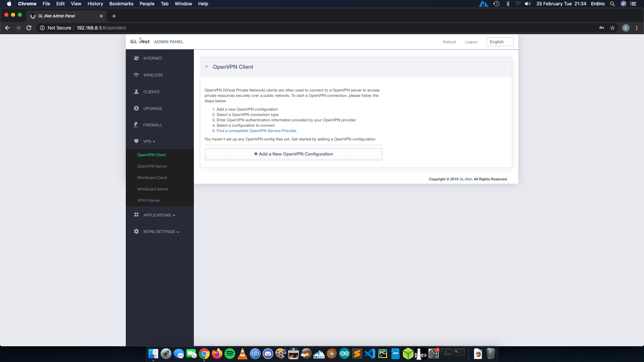Collapse the VPN sidebar menu
Image resolution: width=644 pixels, height=362 pixels.
pos(149,141)
